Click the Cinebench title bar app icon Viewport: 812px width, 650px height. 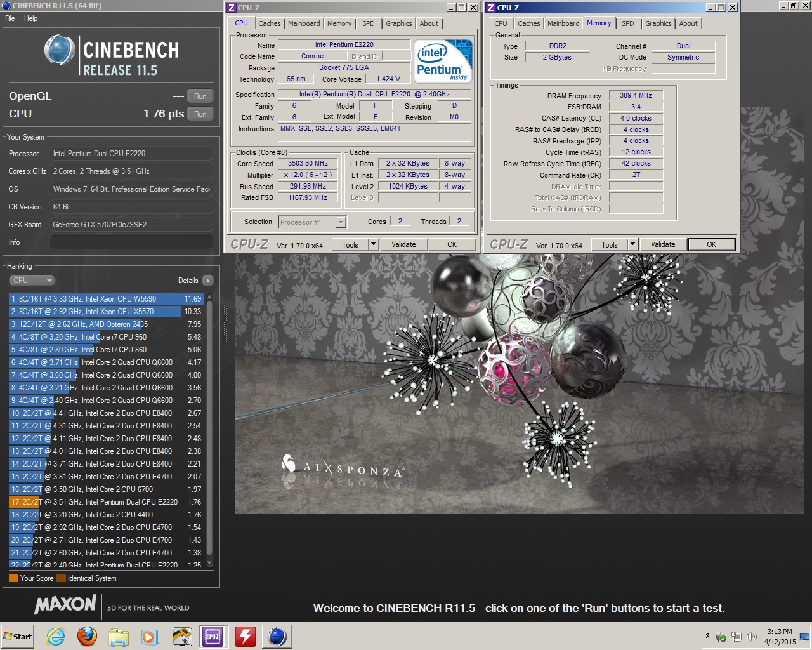(x=6, y=6)
